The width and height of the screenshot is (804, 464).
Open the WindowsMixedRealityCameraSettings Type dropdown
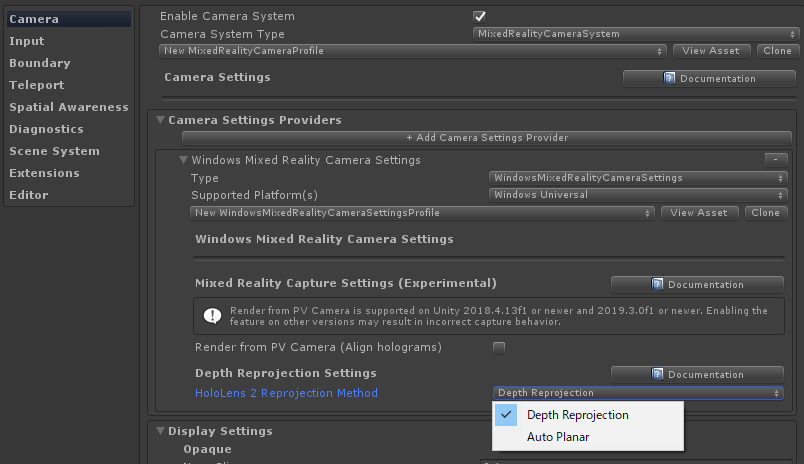click(x=638, y=178)
